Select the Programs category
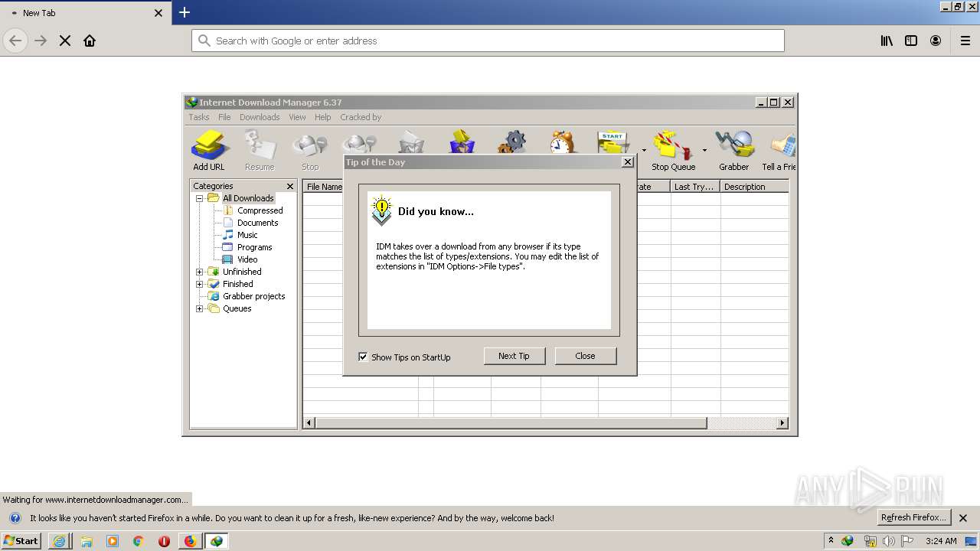Screen dimensions: 980x551 [254, 247]
